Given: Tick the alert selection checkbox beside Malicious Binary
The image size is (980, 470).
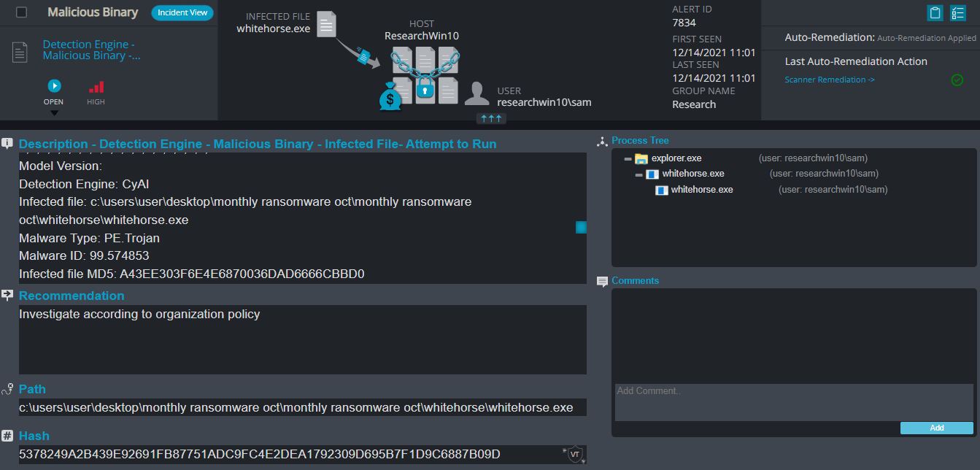Looking at the screenshot, I should point(22,12).
